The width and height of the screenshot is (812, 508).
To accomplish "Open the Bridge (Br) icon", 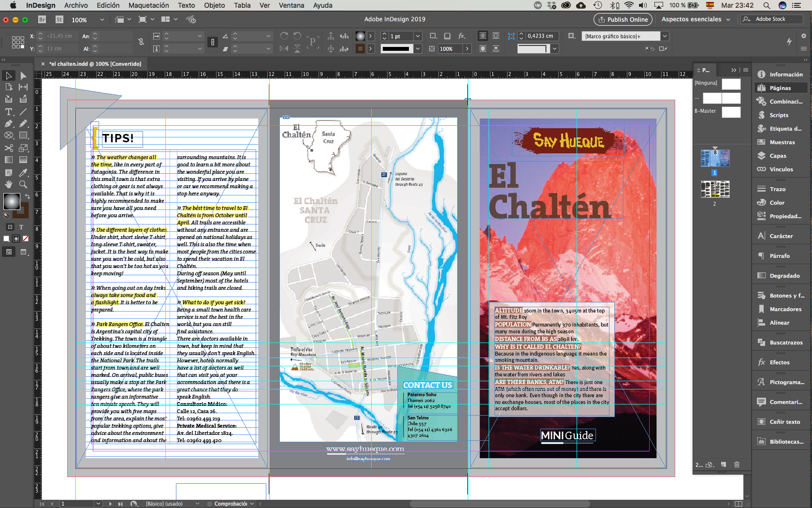I will pyautogui.click(x=42, y=19).
